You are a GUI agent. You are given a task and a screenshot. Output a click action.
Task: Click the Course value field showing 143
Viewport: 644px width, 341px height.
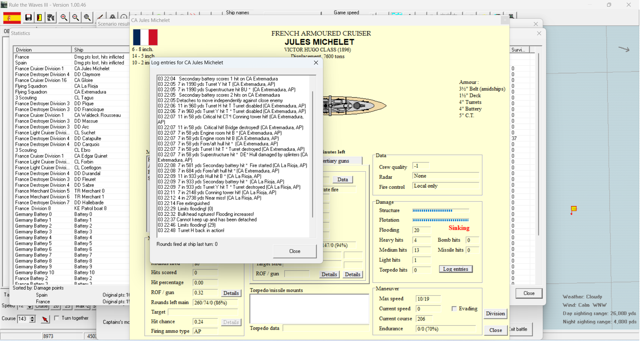click(x=23, y=319)
